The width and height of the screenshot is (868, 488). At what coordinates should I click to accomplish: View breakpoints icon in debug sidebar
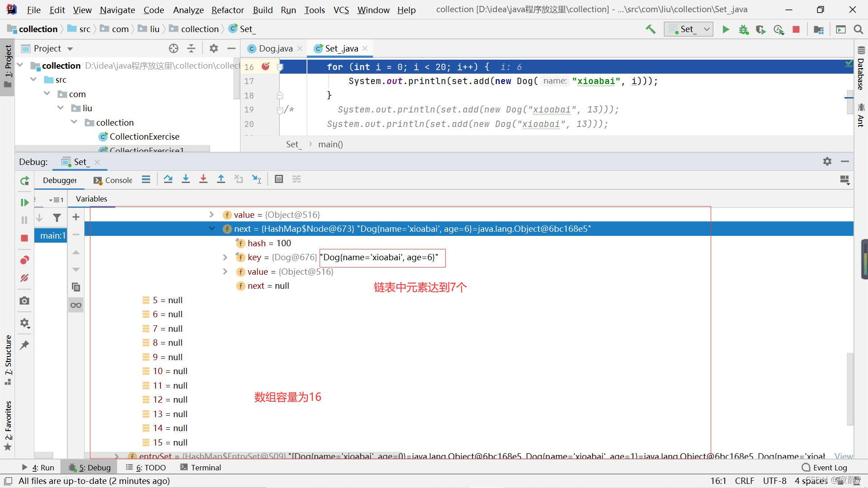click(24, 260)
